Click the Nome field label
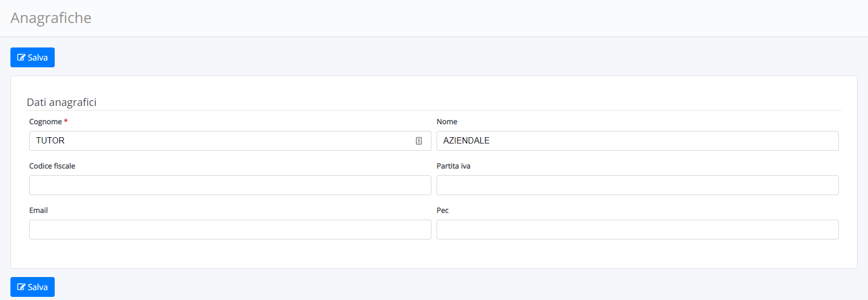This screenshot has width=868, height=300. pos(447,122)
